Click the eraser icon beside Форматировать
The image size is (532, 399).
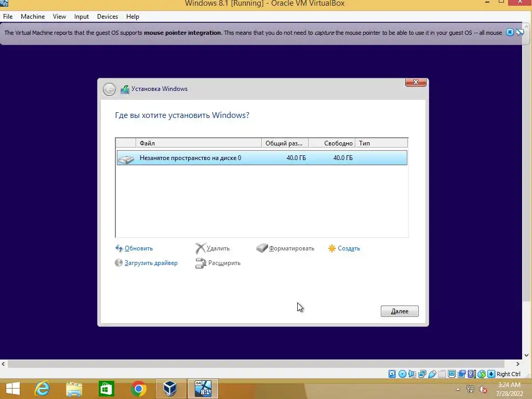[262, 248]
